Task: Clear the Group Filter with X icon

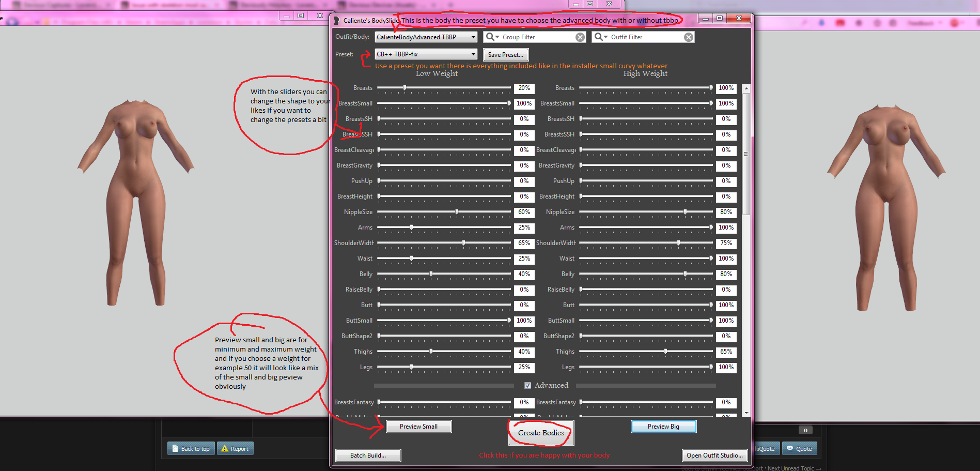Action: [x=580, y=37]
